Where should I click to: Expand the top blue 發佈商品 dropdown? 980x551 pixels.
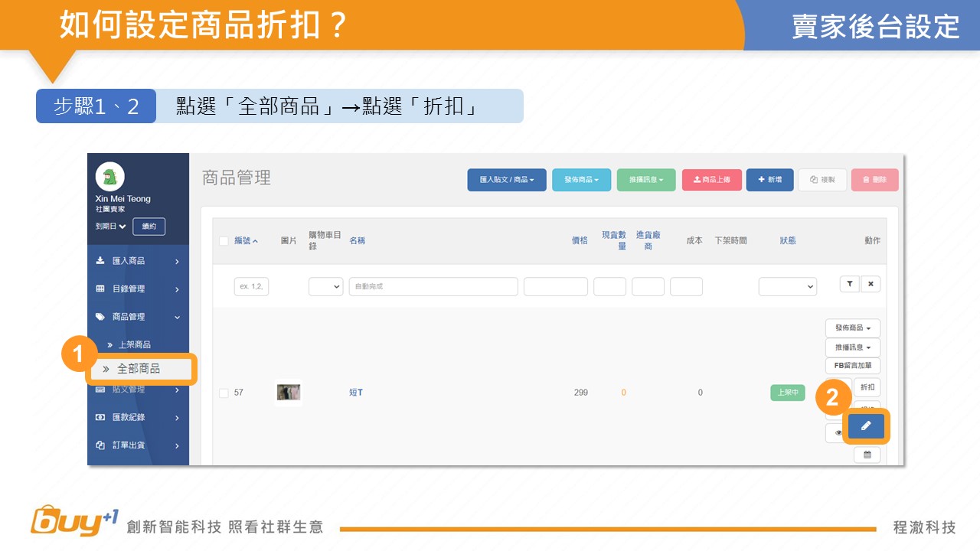point(581,180)
